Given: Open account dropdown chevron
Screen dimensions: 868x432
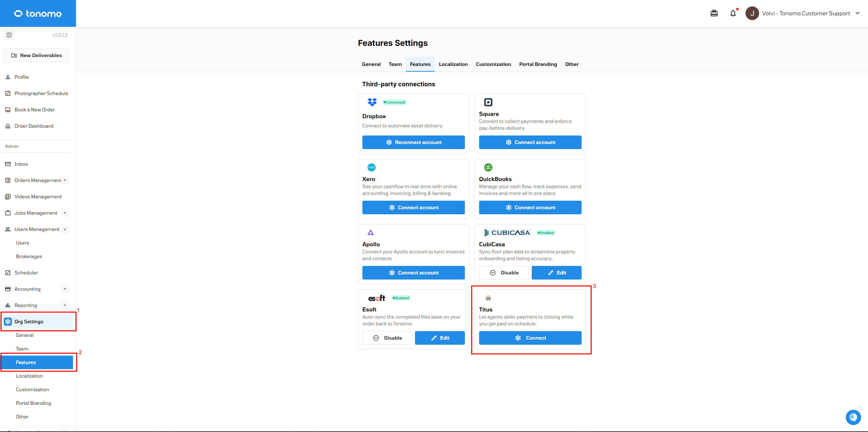Looking at the screenshot, I should tap(857, 13).
